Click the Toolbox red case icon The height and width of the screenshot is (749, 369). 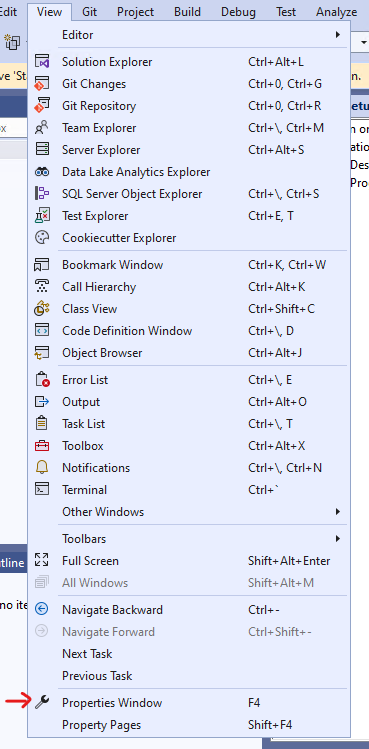(42, 446)
